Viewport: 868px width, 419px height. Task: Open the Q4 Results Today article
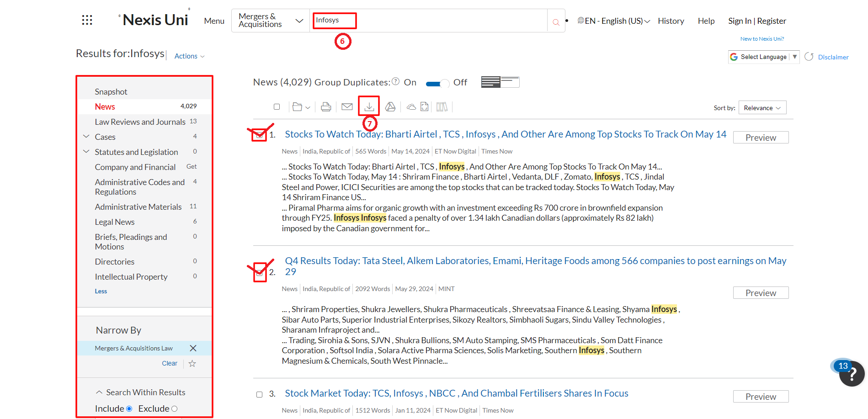pos(536,266)
